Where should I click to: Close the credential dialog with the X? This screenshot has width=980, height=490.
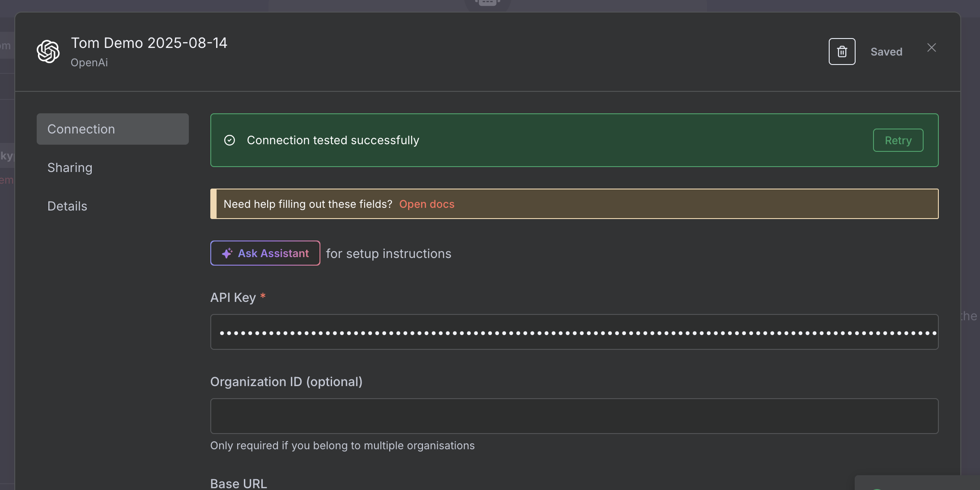[x=932, y=48]
